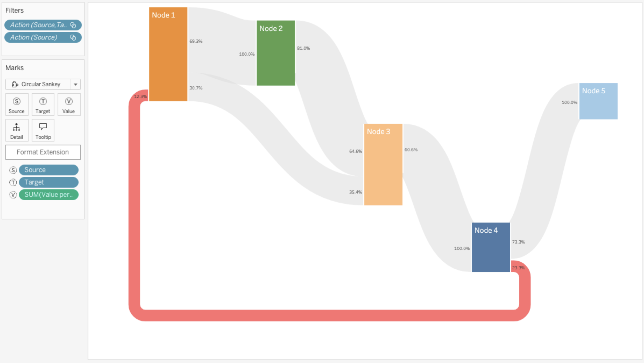The height and width of the screenshot is (364, 644).
Task: Open the Circular Sankey marks dropdown
Action: click(76, 84)
